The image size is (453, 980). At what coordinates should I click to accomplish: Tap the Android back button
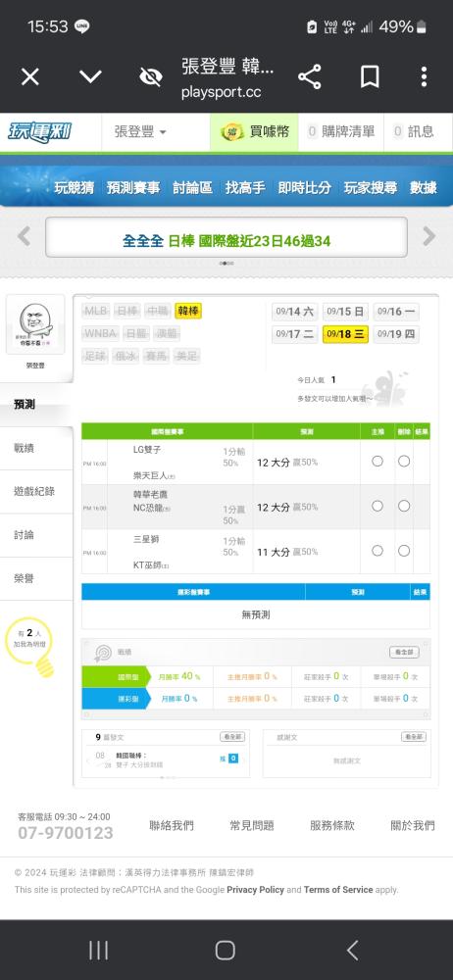(x=353, y=951)
